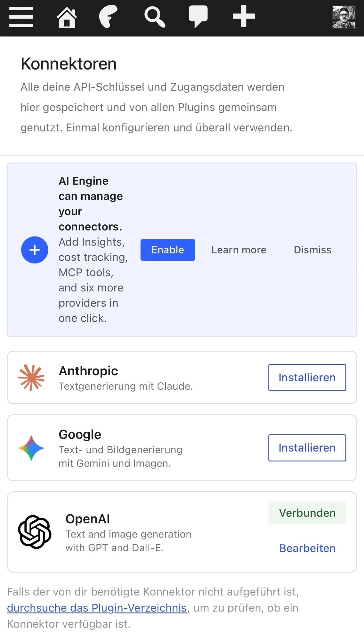Click the Anthropic starburst logo

[x=31, y=378]
